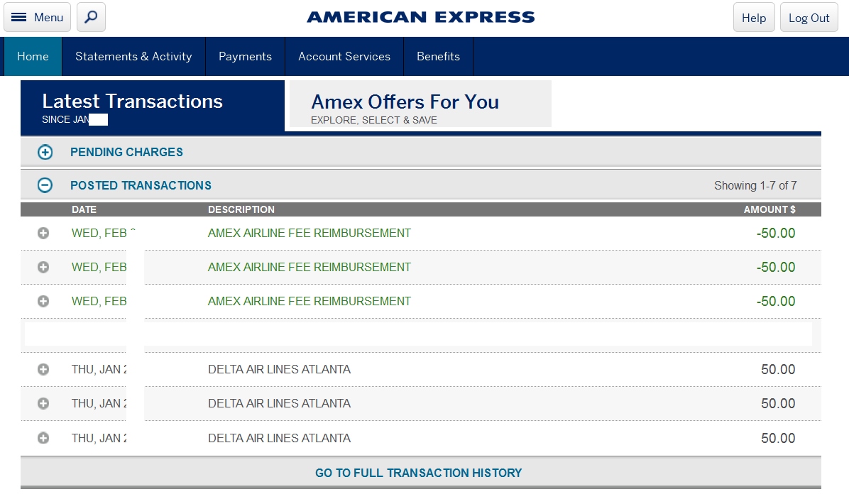Viewport: 849px width, 504px height.
Task: Click the Help button
Action: point(754,18)
